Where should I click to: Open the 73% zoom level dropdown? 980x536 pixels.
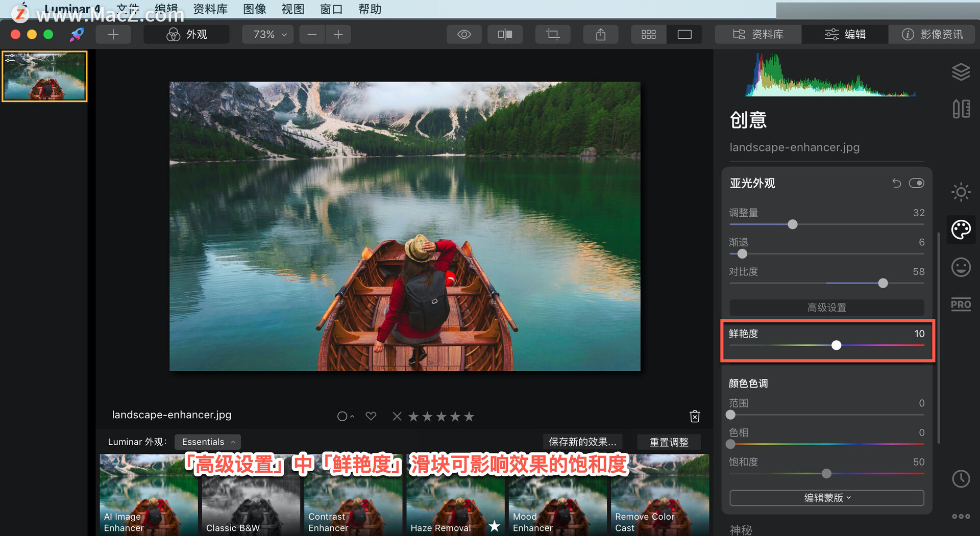[x=267, y=34]
